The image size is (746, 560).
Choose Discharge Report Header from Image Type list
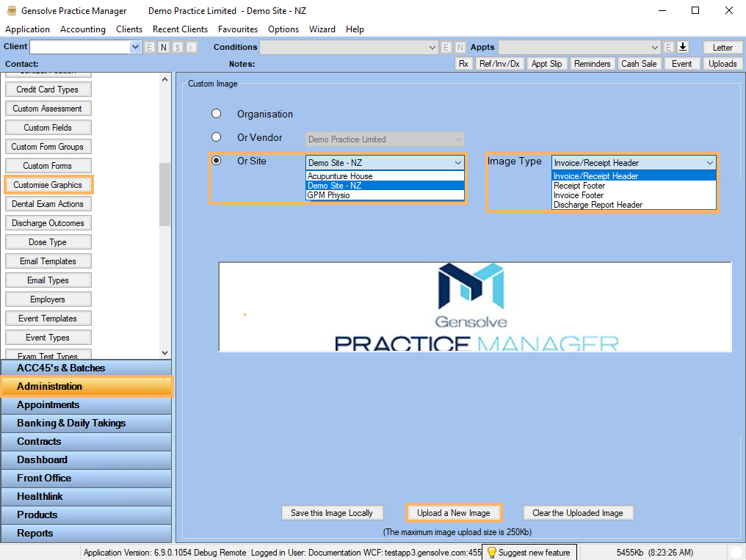[x=634, y=205]
